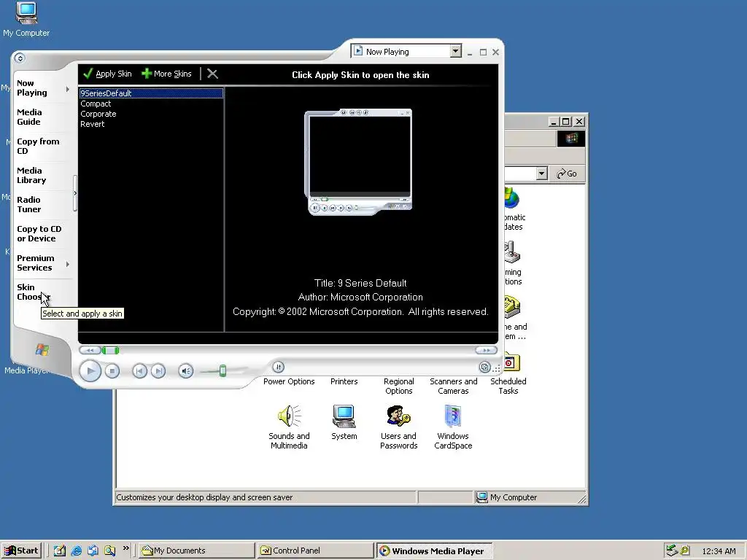
Task: Switch to skin mode using corner icon
Action: coord(485,367)
